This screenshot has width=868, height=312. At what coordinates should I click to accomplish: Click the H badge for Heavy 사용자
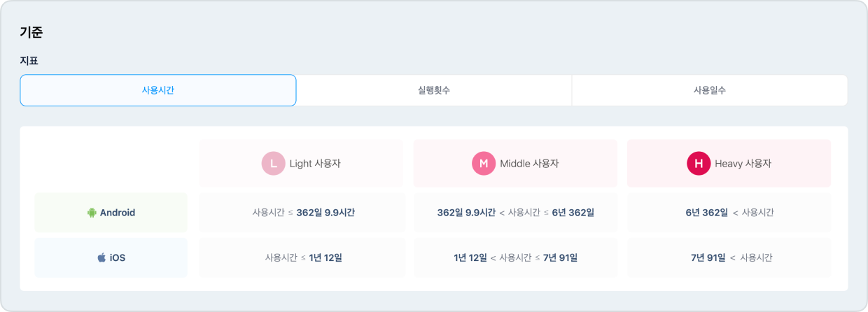pos(698,164)
